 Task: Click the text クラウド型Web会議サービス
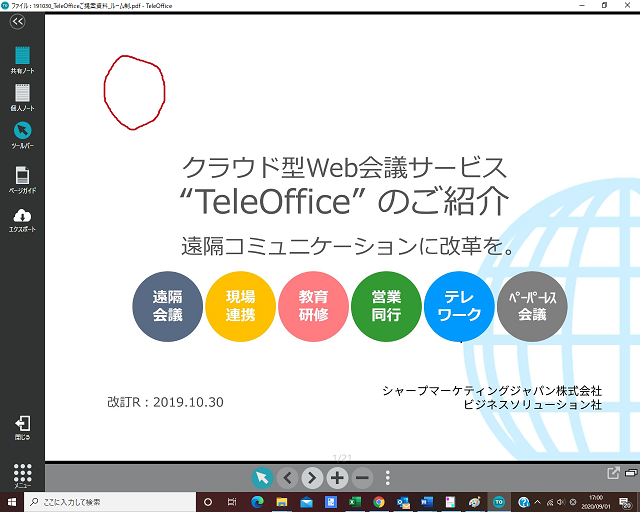point(344,168)
